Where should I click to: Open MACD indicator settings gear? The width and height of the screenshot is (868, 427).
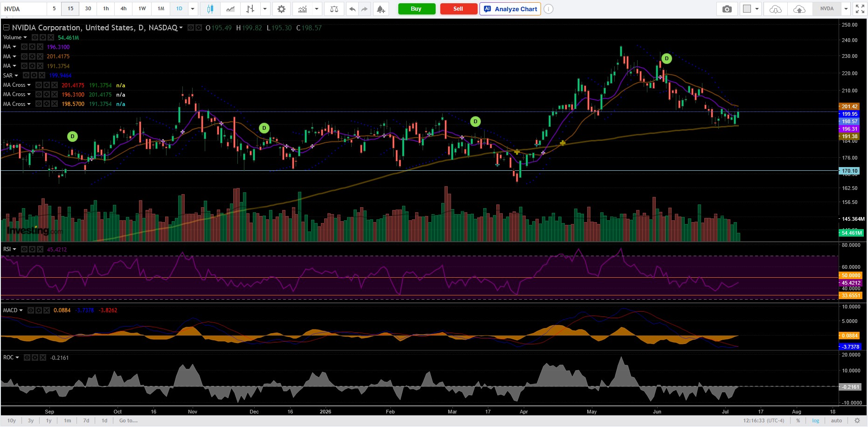(38, 310)
